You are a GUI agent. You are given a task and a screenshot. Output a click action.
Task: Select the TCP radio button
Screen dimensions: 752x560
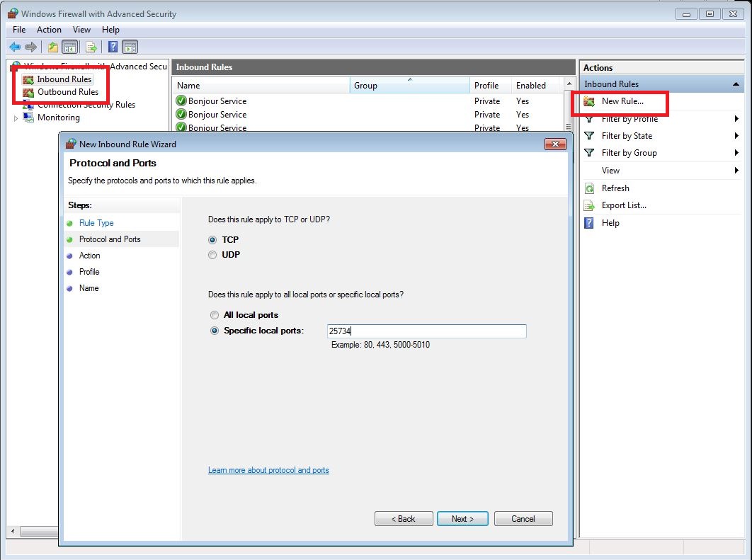pyautogui.click(x=212, y=240)
